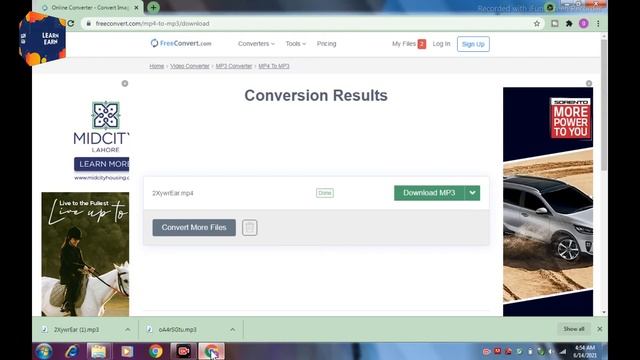Expand options for oA4rS0tu.mp3 download
The width and height of the screenshot is (640, 360).
point(232,329)
